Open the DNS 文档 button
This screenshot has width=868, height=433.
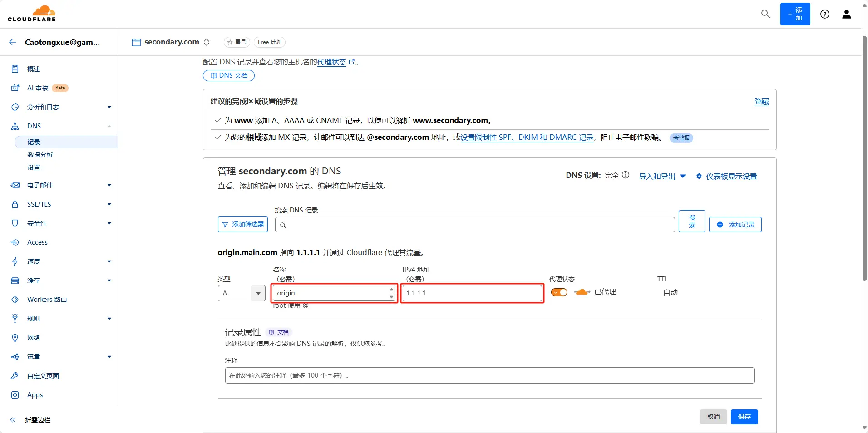click(229, 75)
